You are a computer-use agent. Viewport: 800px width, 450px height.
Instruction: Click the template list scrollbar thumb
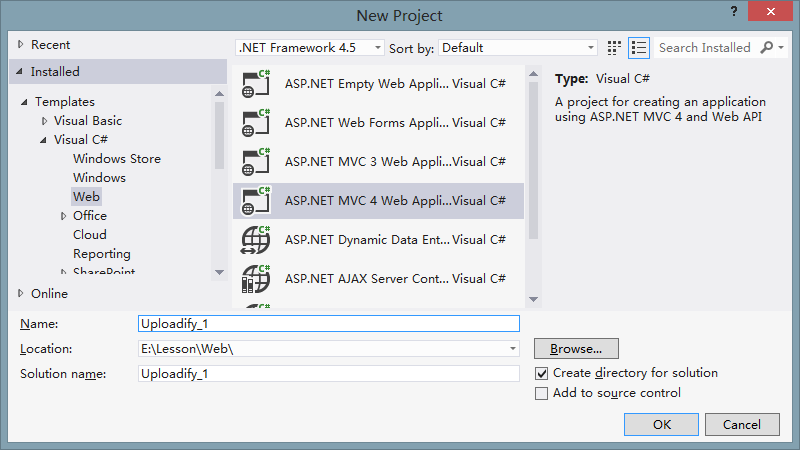(x=534, y=160)
